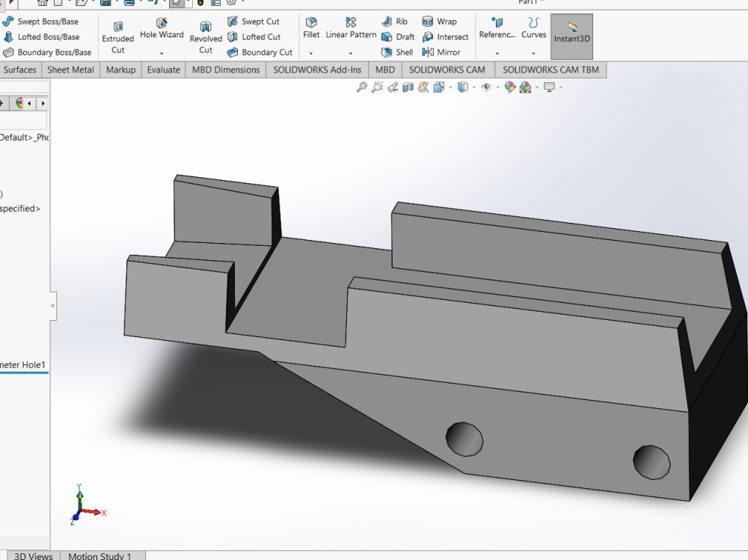Expand the View Orientation dropdown arrow

[450, 87]
